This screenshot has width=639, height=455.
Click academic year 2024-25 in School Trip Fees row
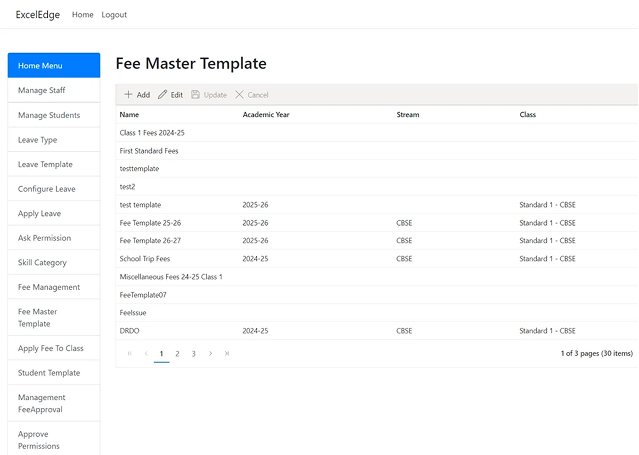(255, 259)
